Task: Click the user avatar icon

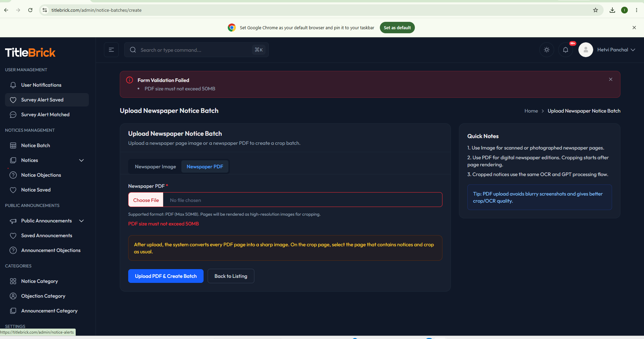Action: pos(586,50)
